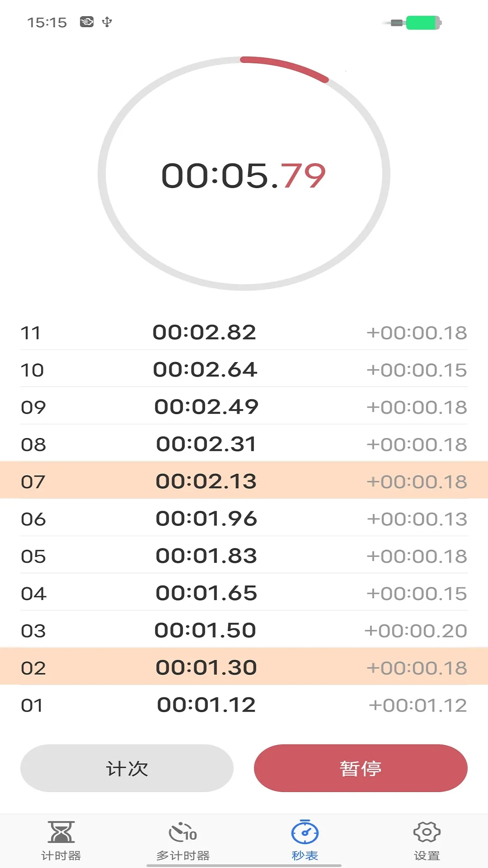Tap lap 03 split +00:00.20
488x868 pixels.
click(416, 631)
